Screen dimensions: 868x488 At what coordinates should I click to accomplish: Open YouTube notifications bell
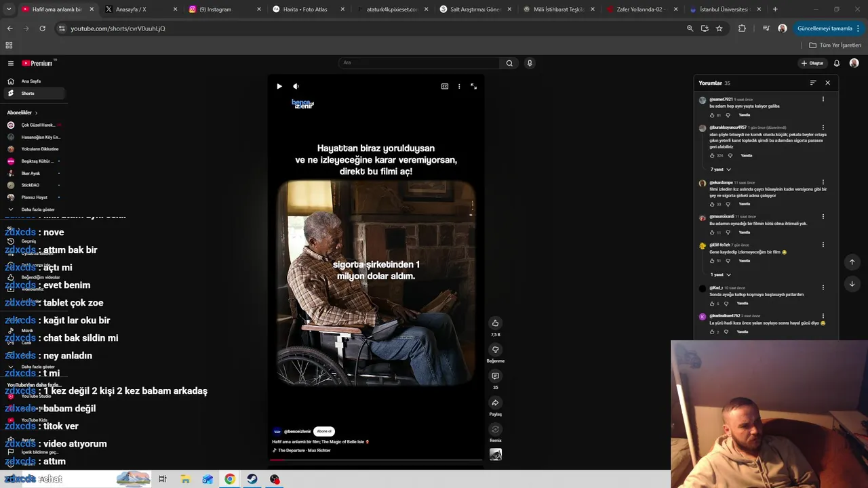click(x=837, y=63)
